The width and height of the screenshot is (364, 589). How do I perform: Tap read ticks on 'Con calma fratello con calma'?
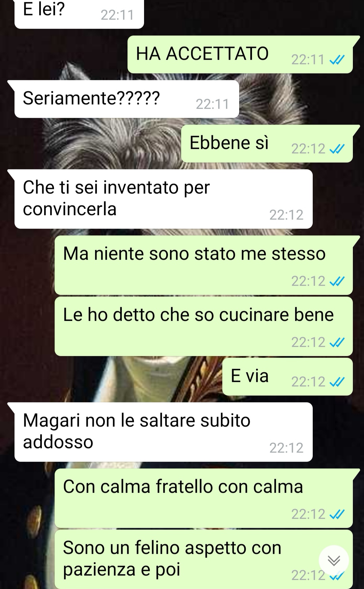click(x=337, y=514)
